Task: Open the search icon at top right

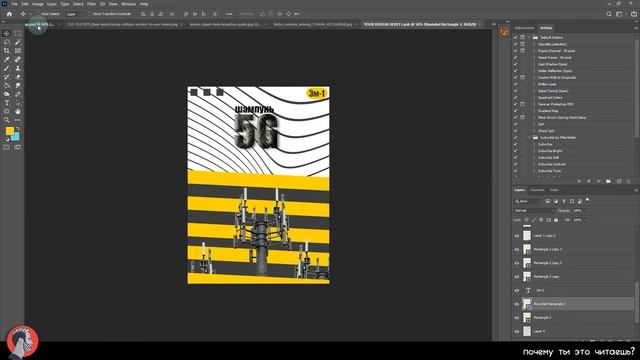Action: pyautogui.click(x=609, y=14)
